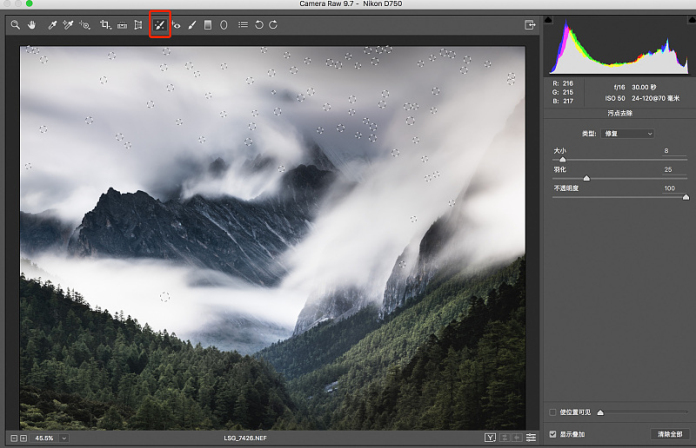Select the Graduated Filter tool
This screenshot has width=696, height=448.
(x=208, y=25)
